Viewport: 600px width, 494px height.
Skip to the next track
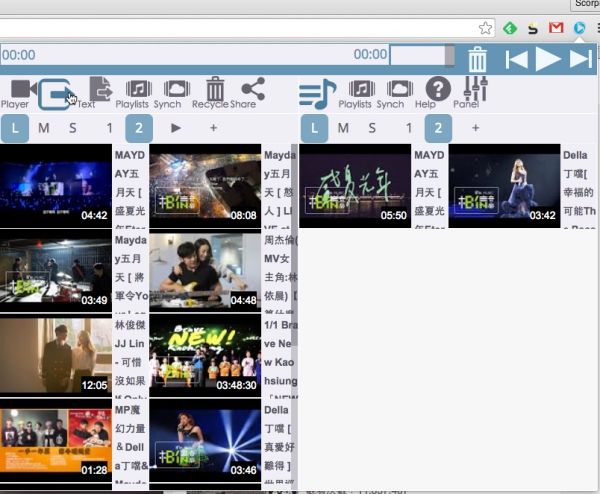581,59
